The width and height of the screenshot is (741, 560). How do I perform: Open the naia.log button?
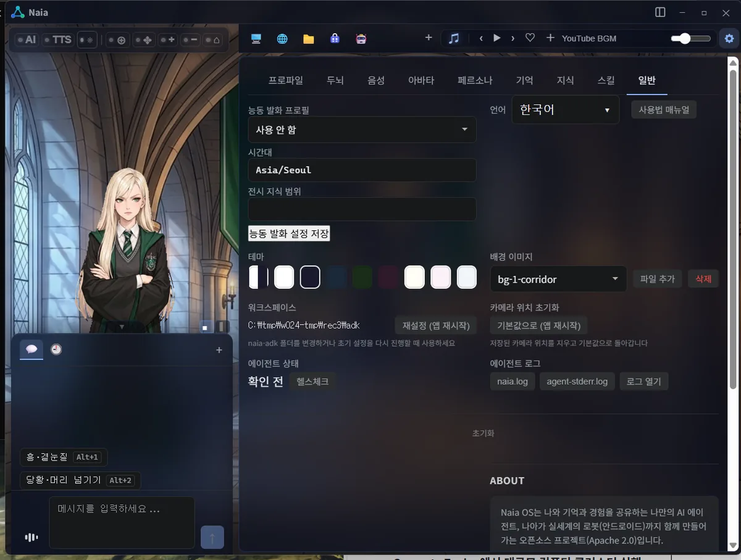[x=513, y=382]
